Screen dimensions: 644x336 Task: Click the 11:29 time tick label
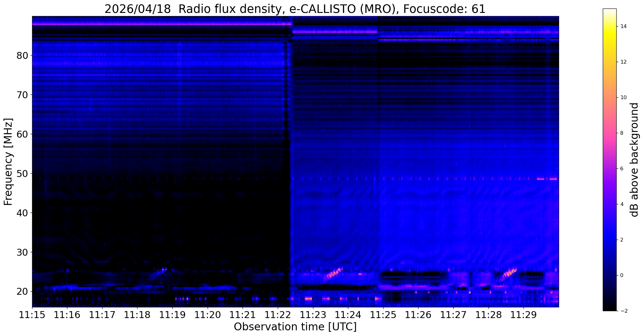(x=523, y=315)
